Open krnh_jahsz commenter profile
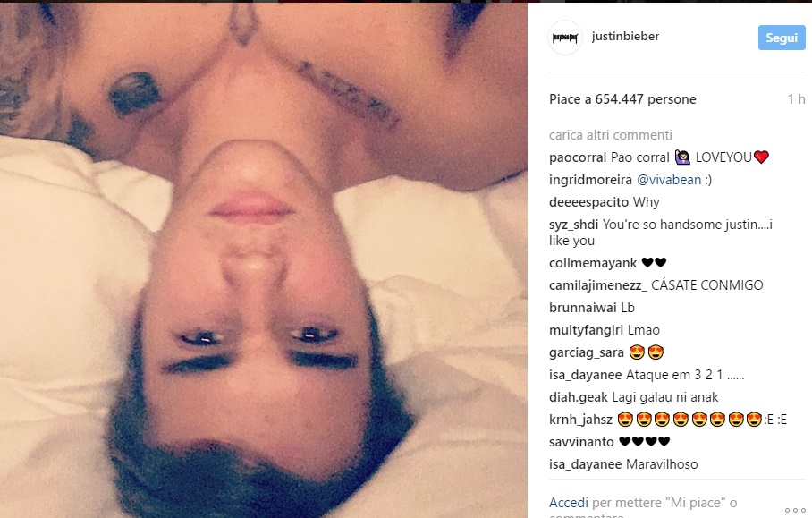This screenshot has width=812, height=518. (580, 420)
